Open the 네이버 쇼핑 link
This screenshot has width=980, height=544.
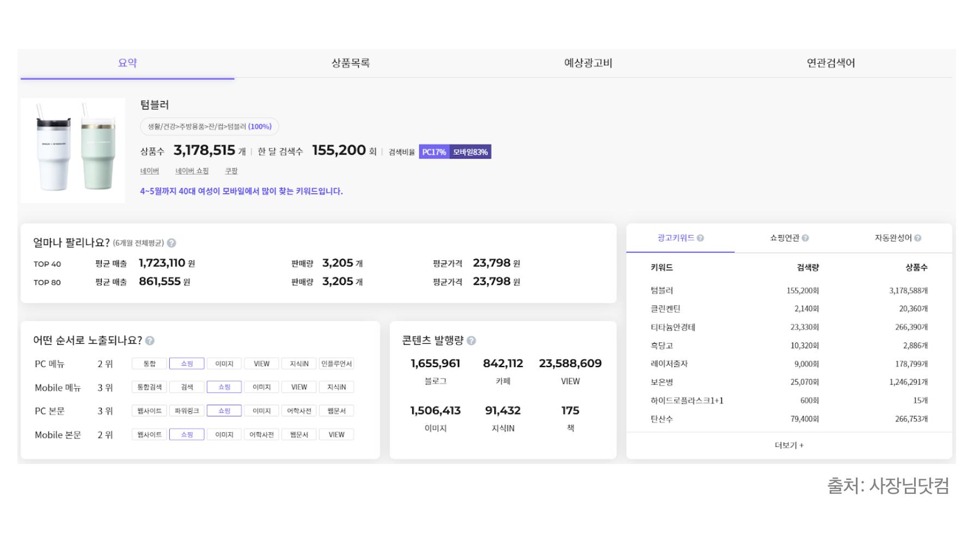(192, 171)
